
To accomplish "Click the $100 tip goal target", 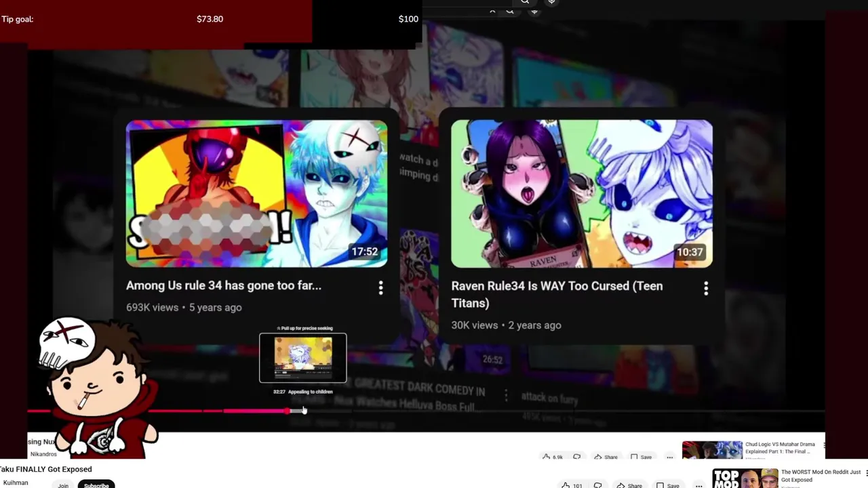I will tap(408, 19).
